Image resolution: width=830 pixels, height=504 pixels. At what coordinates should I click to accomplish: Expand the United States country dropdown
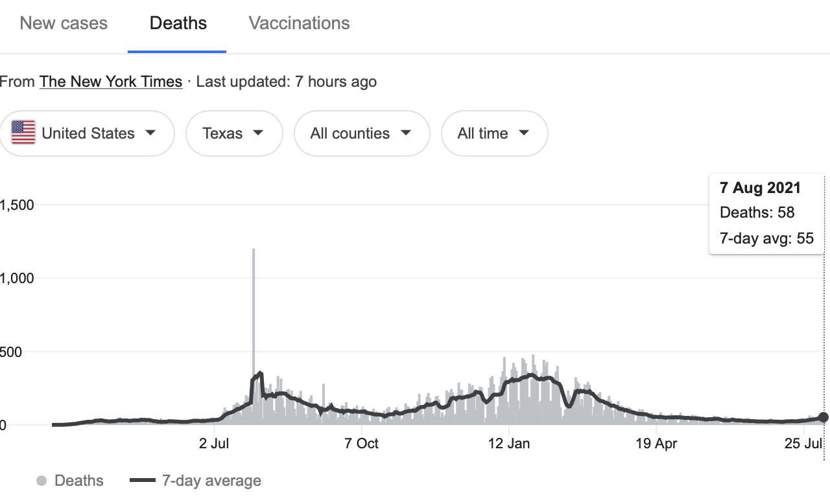tap(87, 133)
